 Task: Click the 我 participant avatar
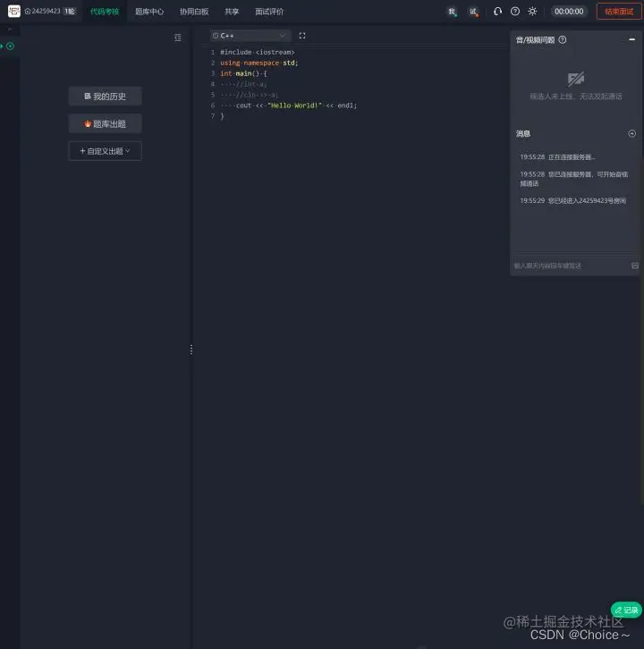tap(452, 12)
